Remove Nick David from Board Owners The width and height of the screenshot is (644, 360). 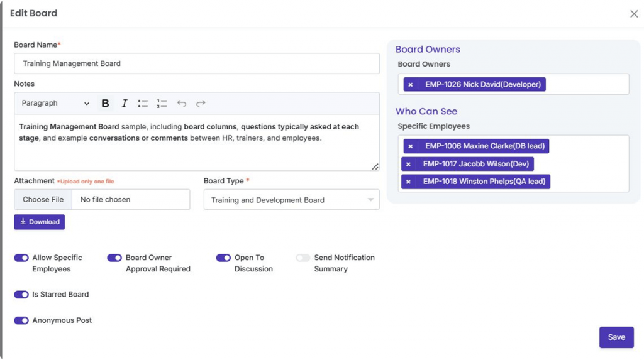[x=411, y=84]
